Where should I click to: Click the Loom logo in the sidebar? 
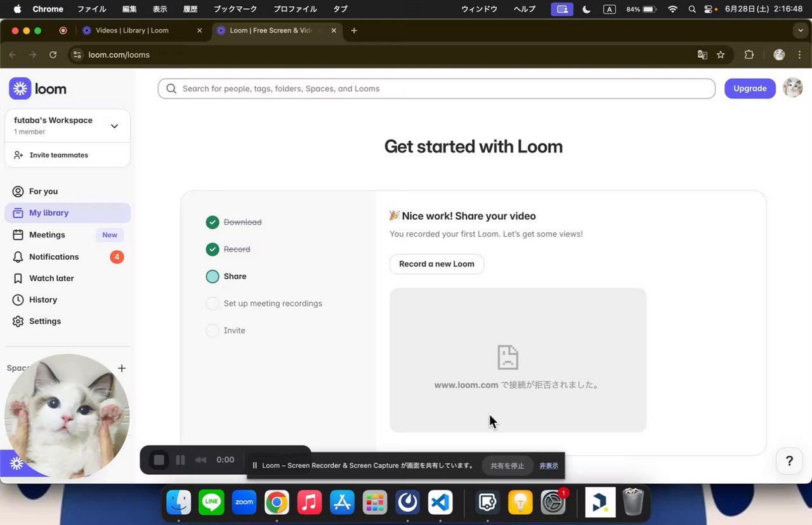coord(37,89)
